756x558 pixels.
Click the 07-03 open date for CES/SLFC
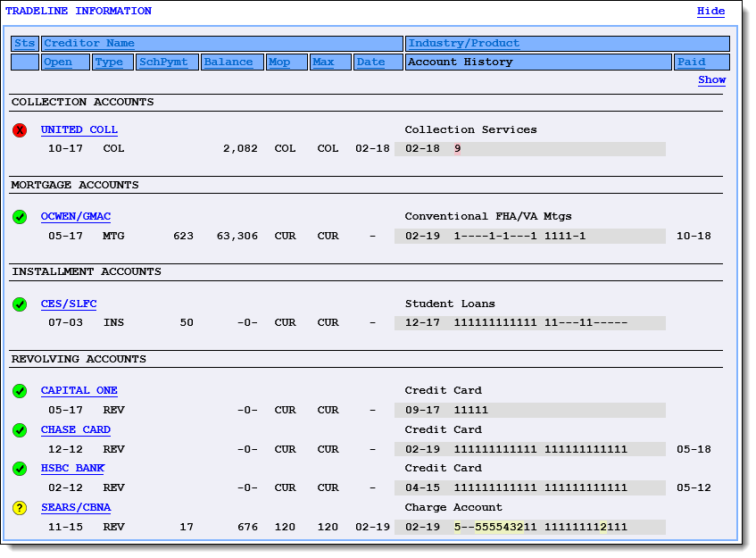(65, 322)
